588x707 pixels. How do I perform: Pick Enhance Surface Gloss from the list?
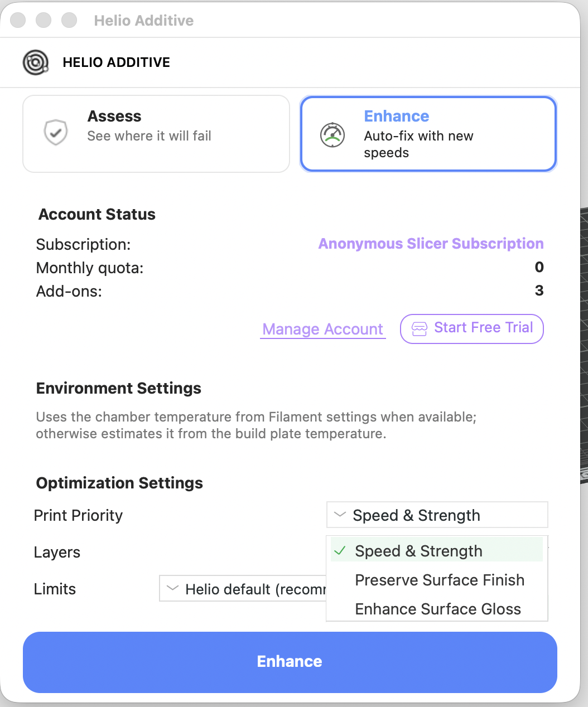pos(438,609)
